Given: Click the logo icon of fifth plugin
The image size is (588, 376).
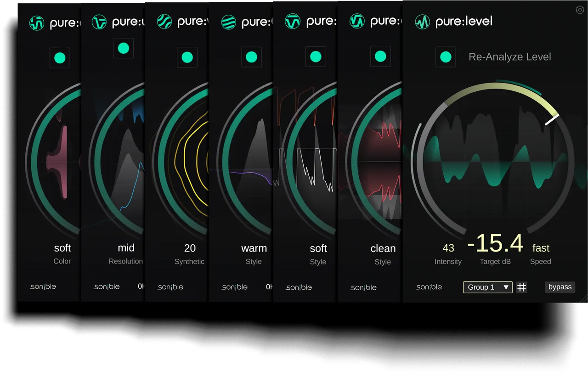Looking at the screenshot, I should pyautogui.click(x=293, y=21).
